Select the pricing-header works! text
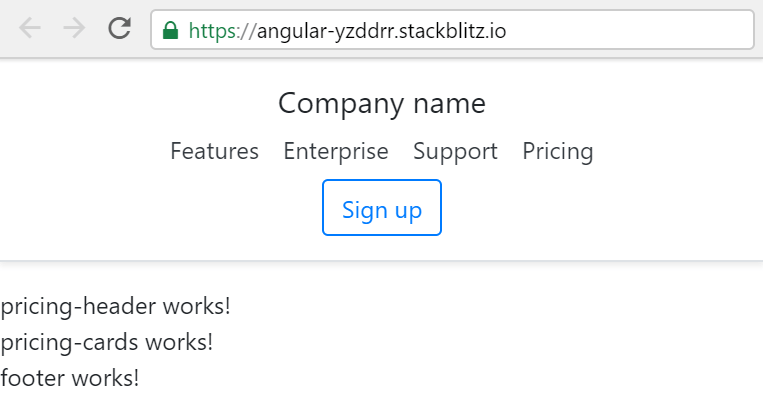 [x=115, y=306]
